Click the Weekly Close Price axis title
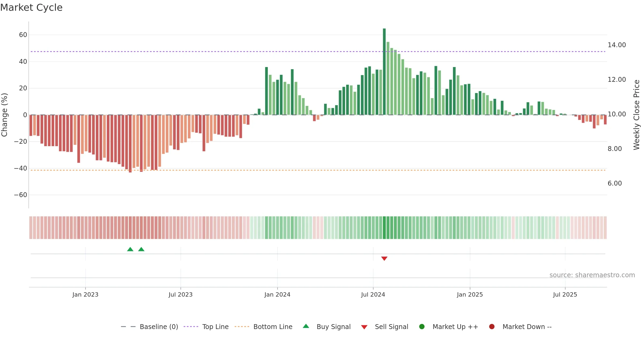Image resolution: width=644 pixels, height=362 pixels. (636, 115)
